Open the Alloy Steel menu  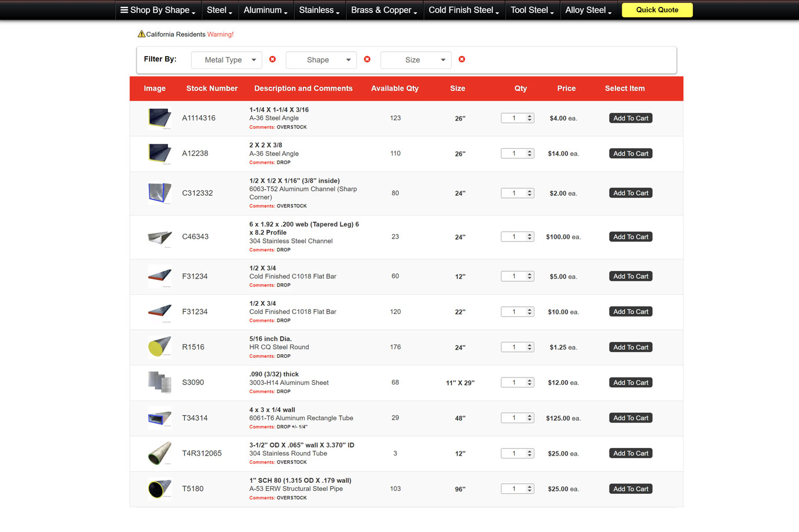click(x=588, y=10)
